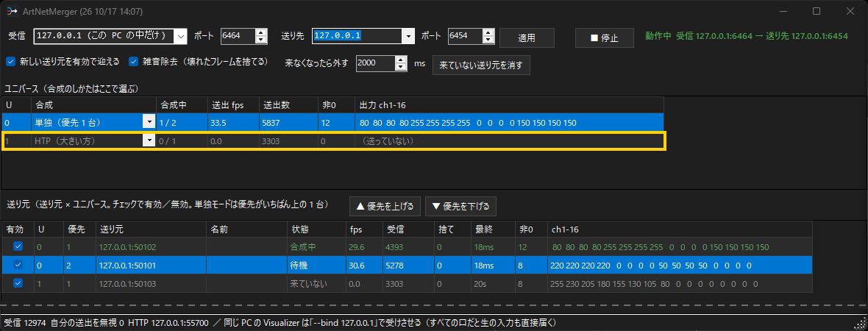
Task: Toggle 有効 checkbox for 127.0.0.1:50101
Action: point(18,265)
